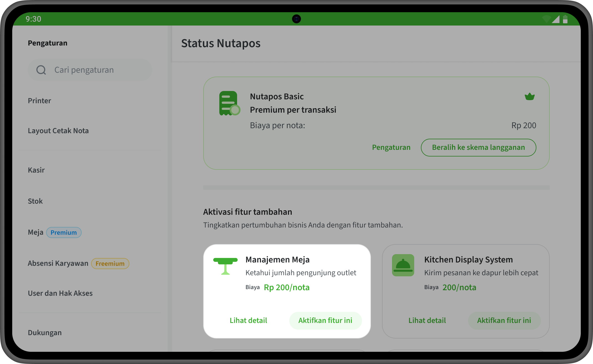593x364 pixels.
Task: Click the Nutapos Basic receipt icon
Action: point(229,103)
